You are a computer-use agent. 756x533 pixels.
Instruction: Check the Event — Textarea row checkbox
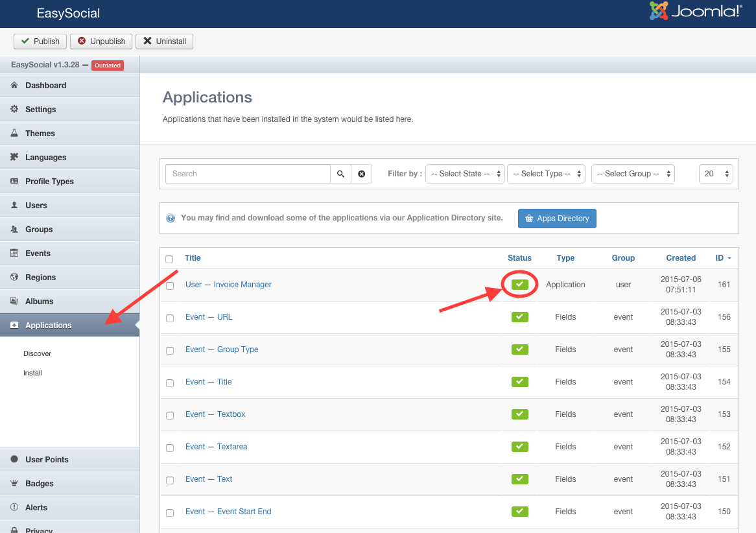click(170, 447)
